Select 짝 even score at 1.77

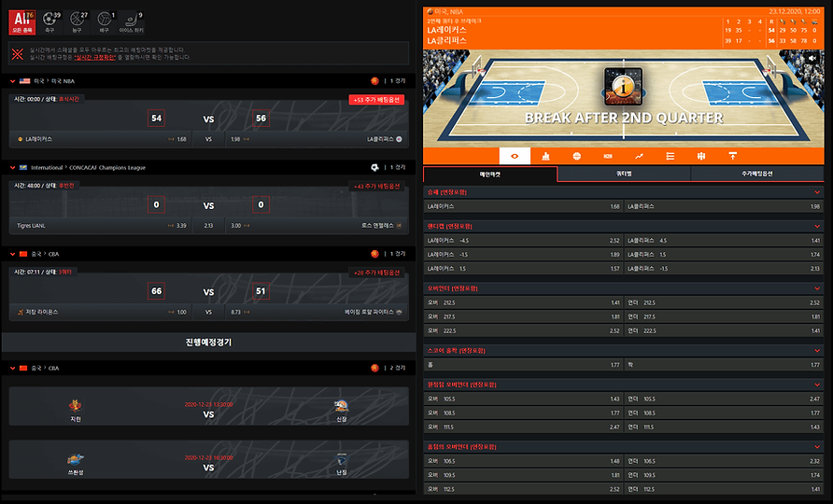(x=724, y=365)
